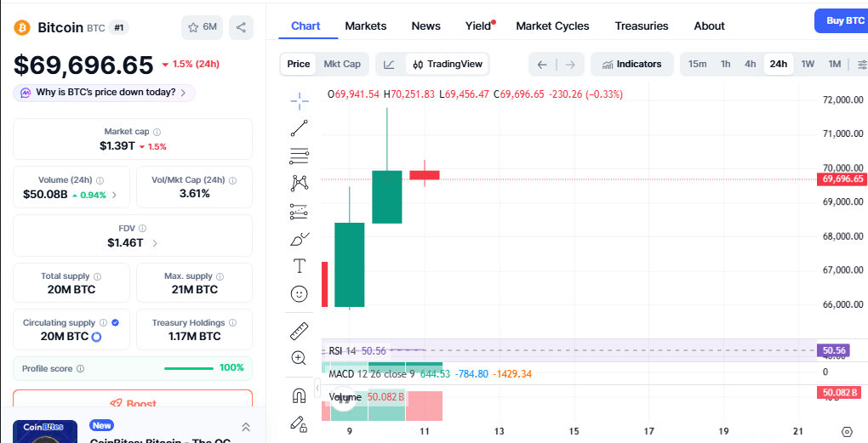Select the 1h time interval
Viewport: 868px width, 443px height.
(725, 64)
